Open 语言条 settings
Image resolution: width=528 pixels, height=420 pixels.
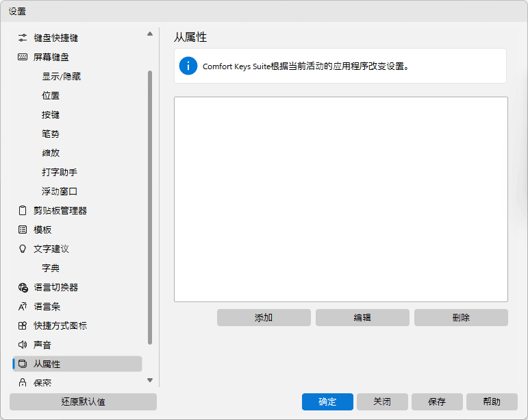(x=77, y=306)
